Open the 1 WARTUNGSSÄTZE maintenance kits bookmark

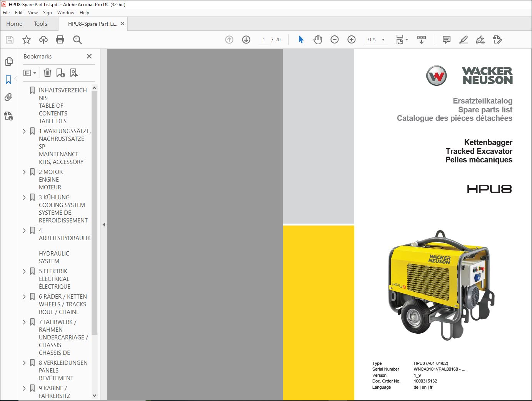[65, 147]
